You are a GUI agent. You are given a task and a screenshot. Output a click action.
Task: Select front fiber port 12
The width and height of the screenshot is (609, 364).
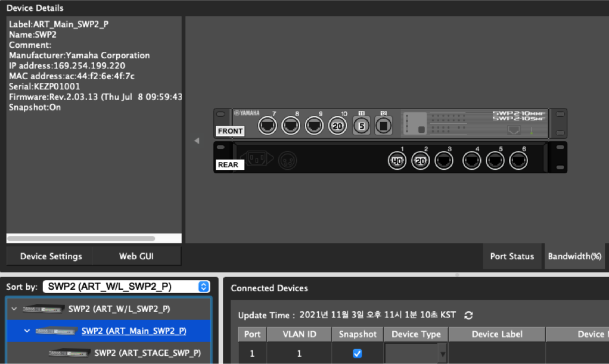pos(383,126)
